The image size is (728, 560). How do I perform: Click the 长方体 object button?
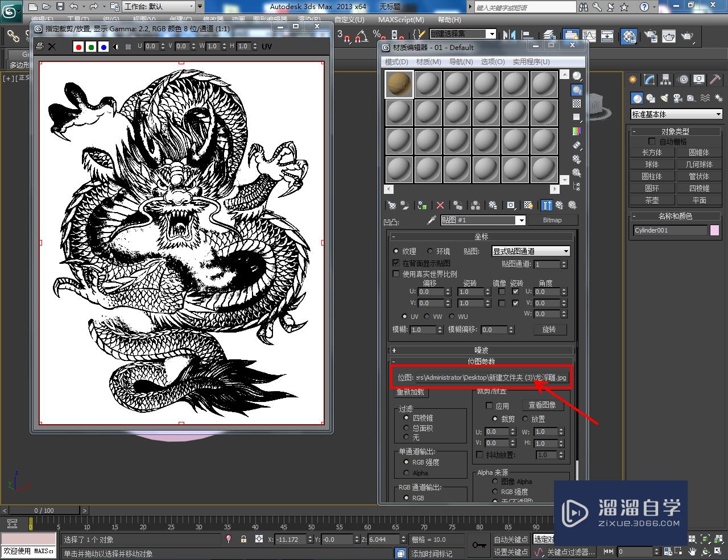[652, 152]
